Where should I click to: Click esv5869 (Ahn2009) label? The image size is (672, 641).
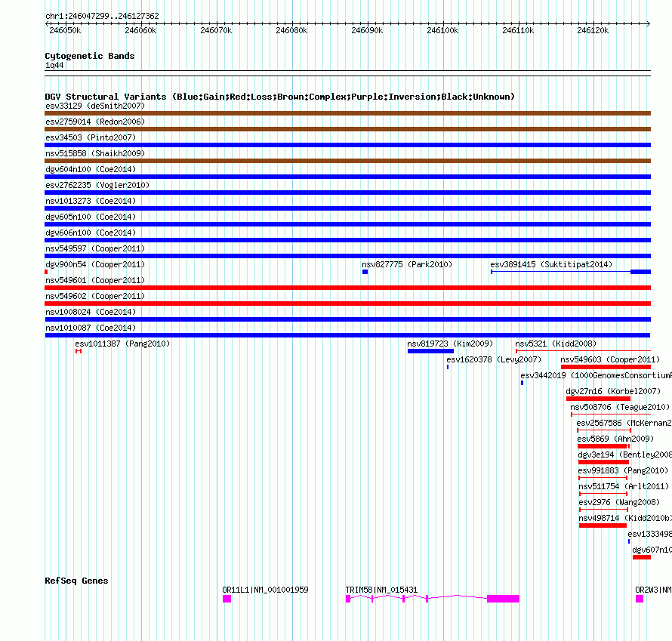tap(615, 439)
